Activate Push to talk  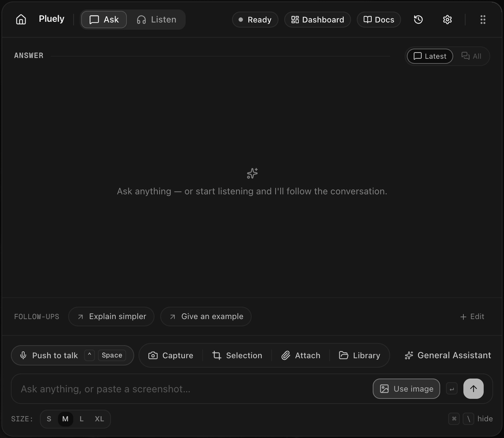(72, 355)
